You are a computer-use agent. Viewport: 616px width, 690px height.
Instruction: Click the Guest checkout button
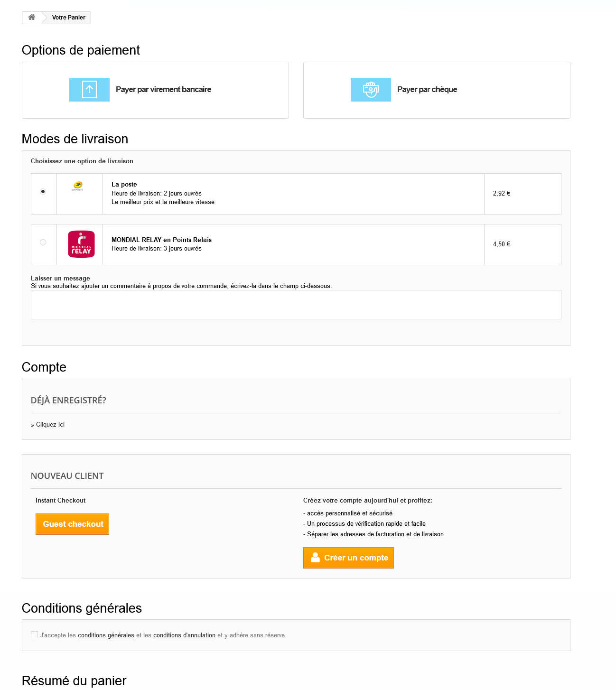click(73, 524)
